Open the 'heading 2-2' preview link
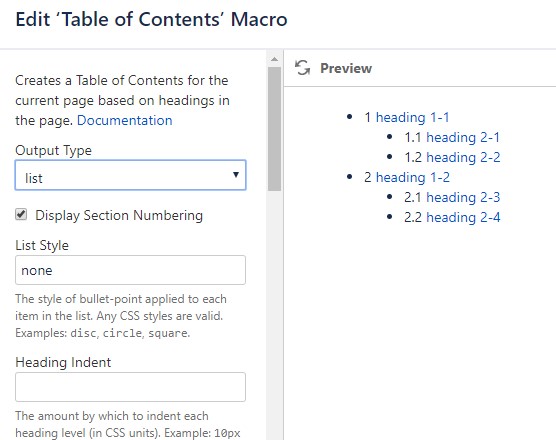556x440 pixels. coord(463,157)
